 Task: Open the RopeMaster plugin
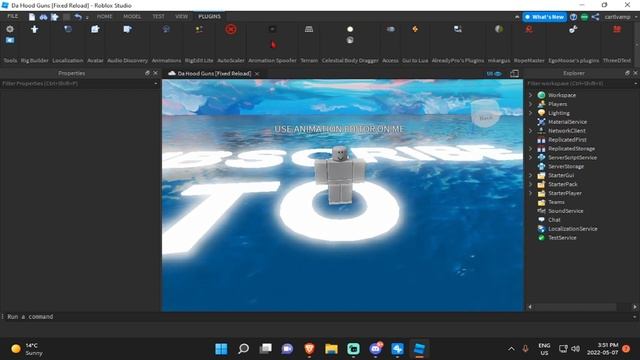[529, 29]
